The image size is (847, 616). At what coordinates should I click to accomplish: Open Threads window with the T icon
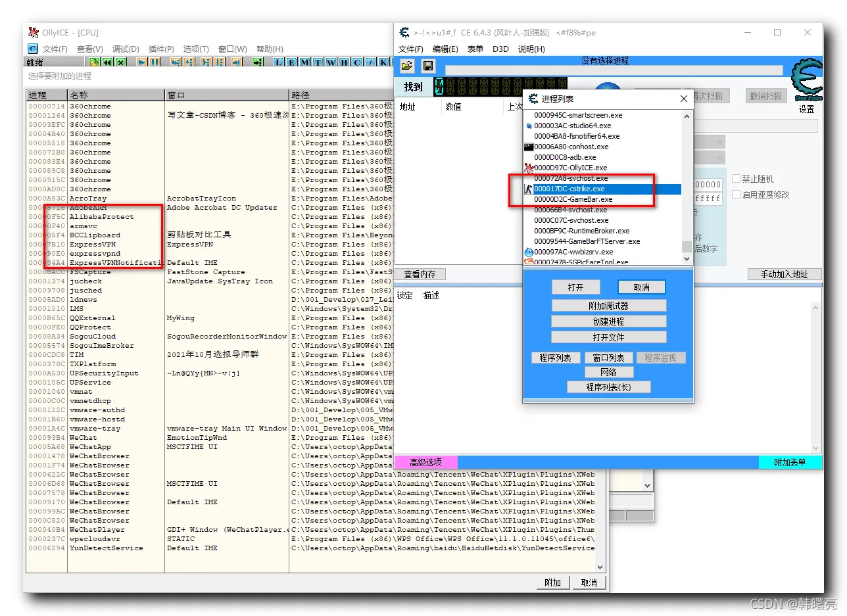tap(318, 62)
